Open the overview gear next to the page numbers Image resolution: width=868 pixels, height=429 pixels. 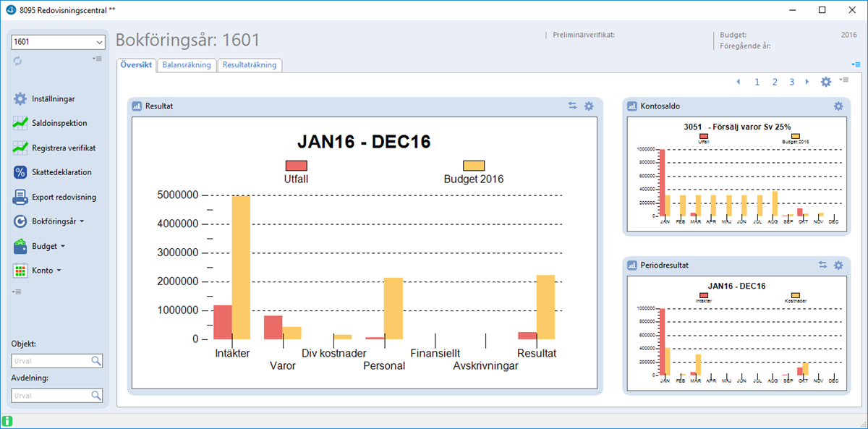826,82
